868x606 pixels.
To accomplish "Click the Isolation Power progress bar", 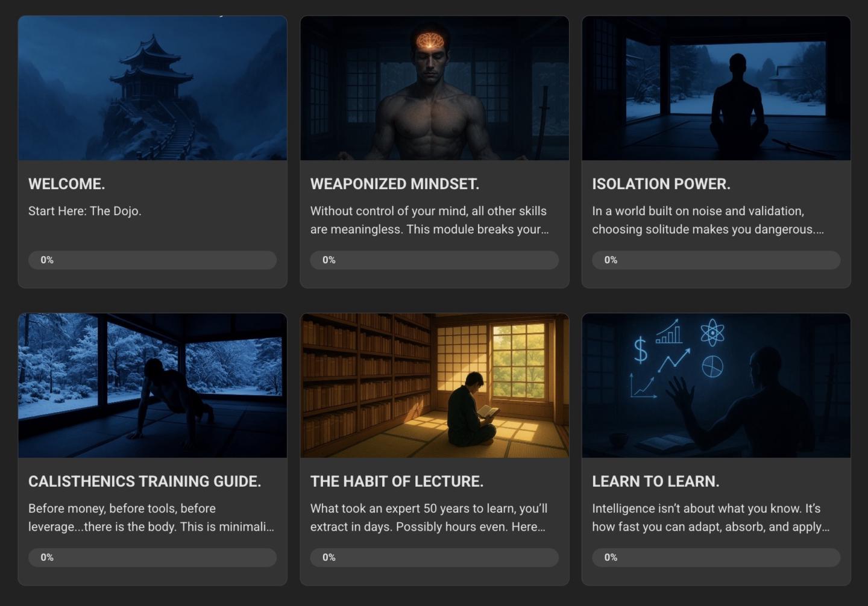I will (716, 260).
